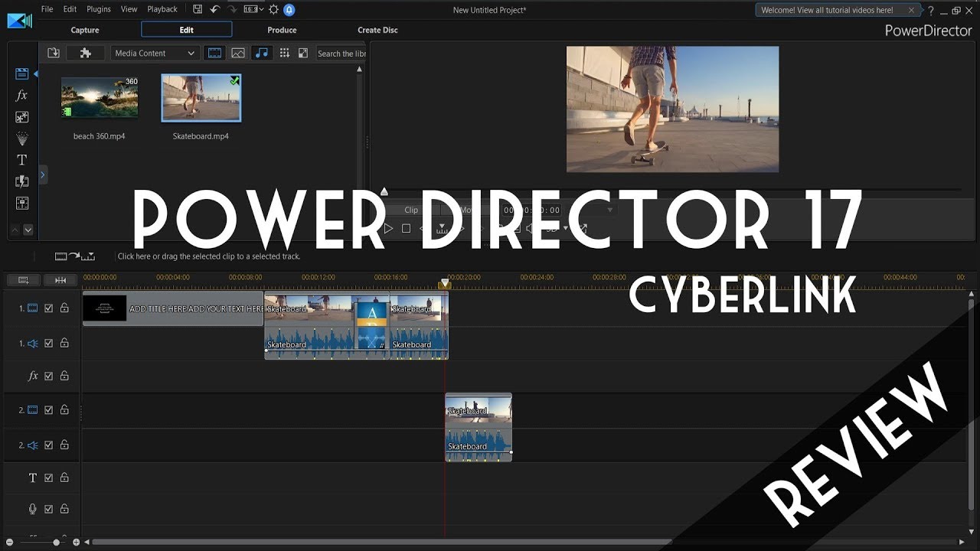Click the Search the library field
Viewport: 980px width, 551px height.
341,53
